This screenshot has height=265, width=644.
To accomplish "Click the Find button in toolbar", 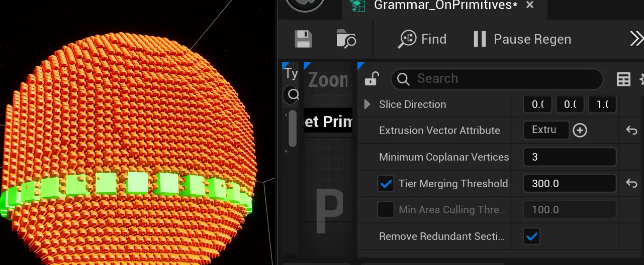I will click(x=422, y=39).
